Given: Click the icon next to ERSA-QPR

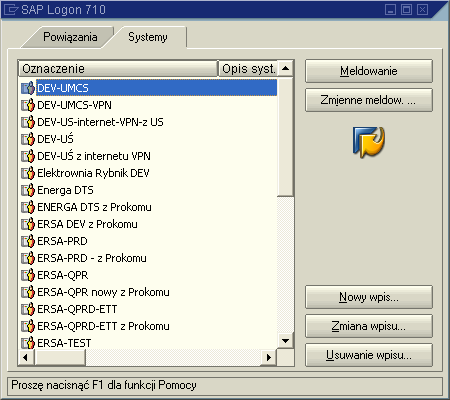Looking at the screenshot, I should (x=28, y=275).
